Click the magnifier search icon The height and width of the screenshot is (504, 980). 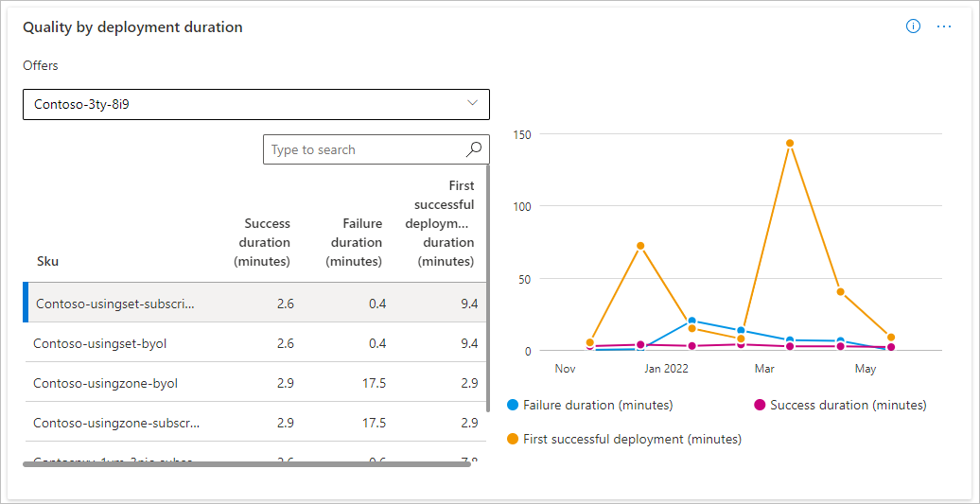[x=475, y=149]
